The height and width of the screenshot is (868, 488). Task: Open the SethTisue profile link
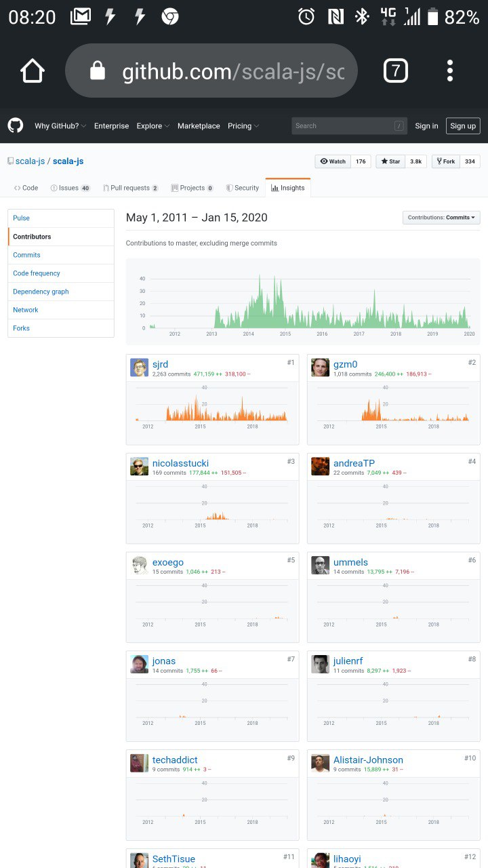coord(174,859)
